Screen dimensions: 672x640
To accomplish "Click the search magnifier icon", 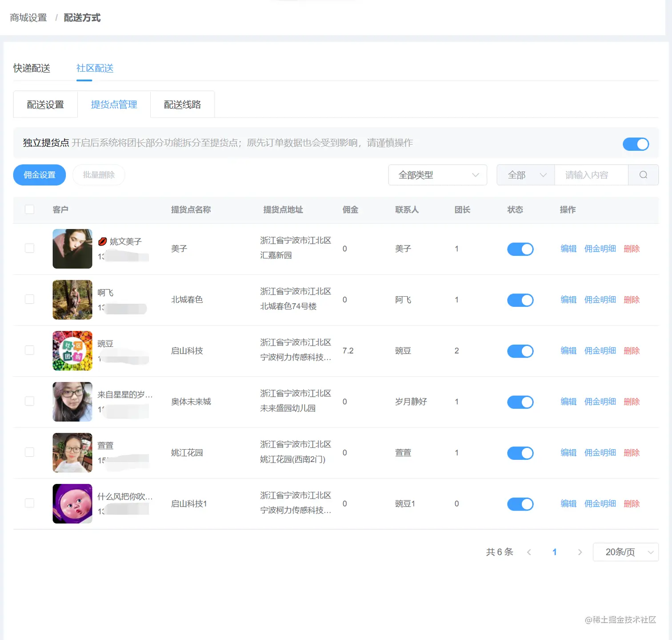I will 643,175.
